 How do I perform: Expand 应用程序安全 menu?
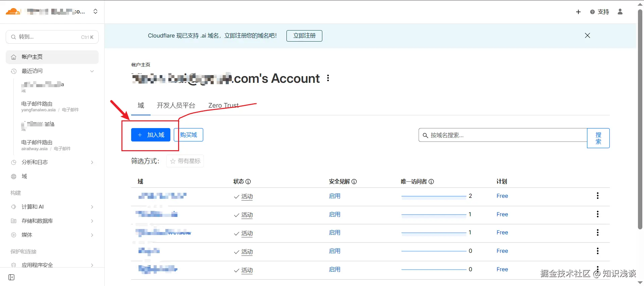52,265
